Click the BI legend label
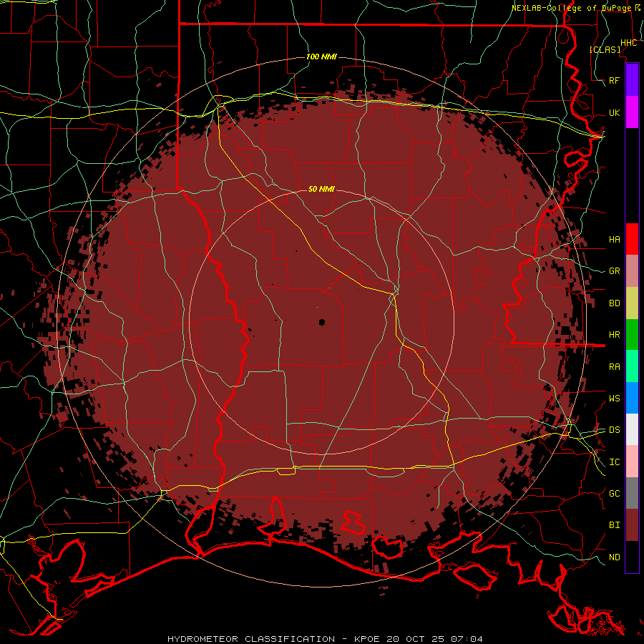 615,525
